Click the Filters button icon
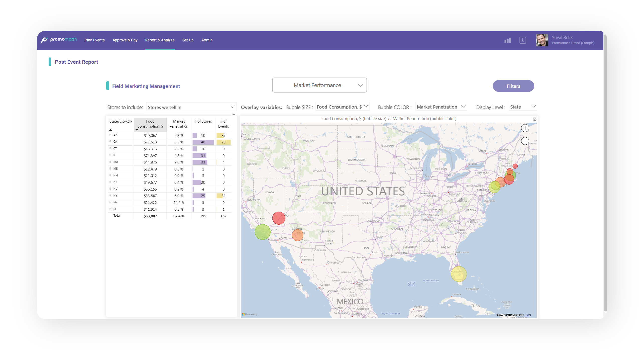 (x=513, y=86)
